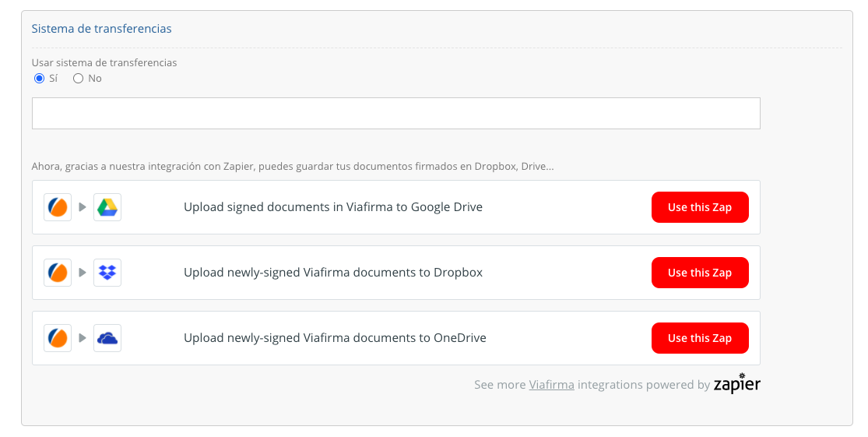
Task: Select the Sí radio button
Action: pyautogui.click(x=40, y=79)
